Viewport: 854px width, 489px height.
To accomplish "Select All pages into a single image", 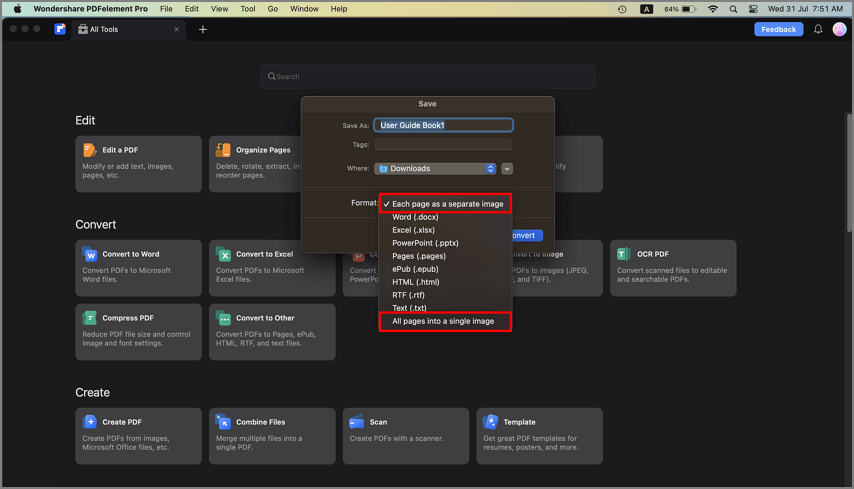I will pos(446,321).
